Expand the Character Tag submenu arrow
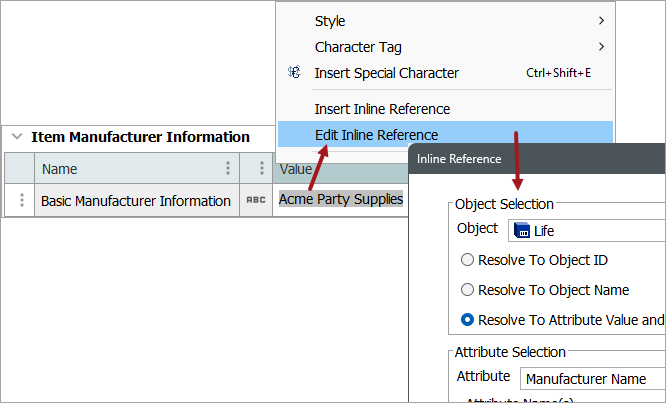The image size is (666, 403). point(601,47)
